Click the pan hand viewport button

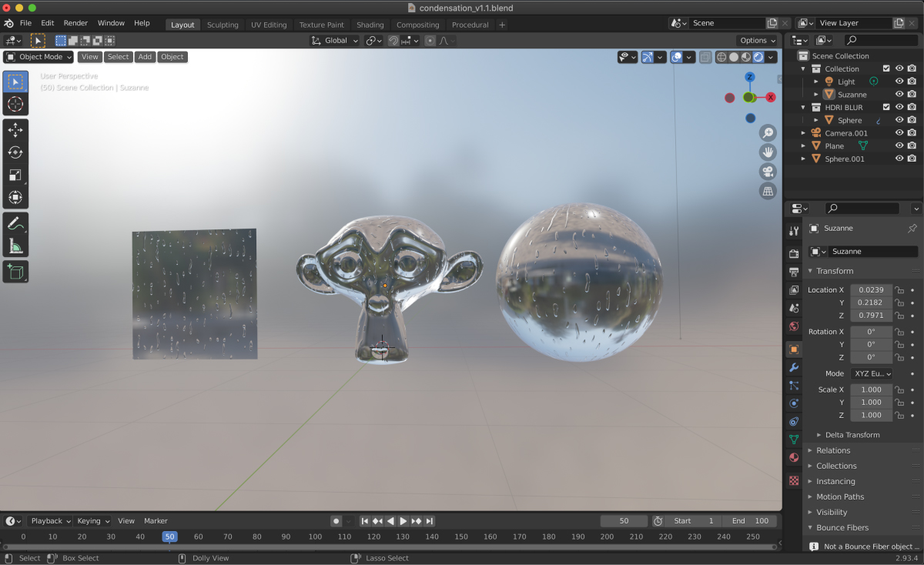[768, 152]
